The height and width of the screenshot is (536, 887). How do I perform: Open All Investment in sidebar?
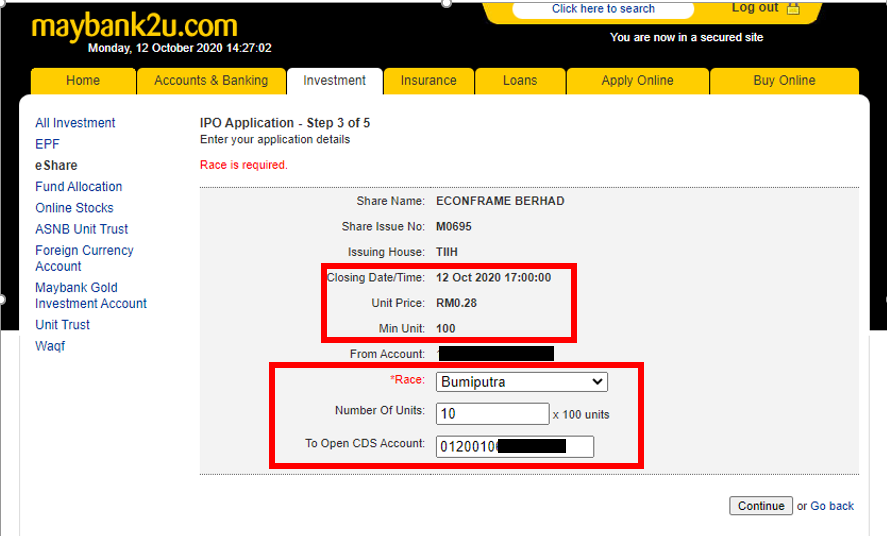coord(75,123)
